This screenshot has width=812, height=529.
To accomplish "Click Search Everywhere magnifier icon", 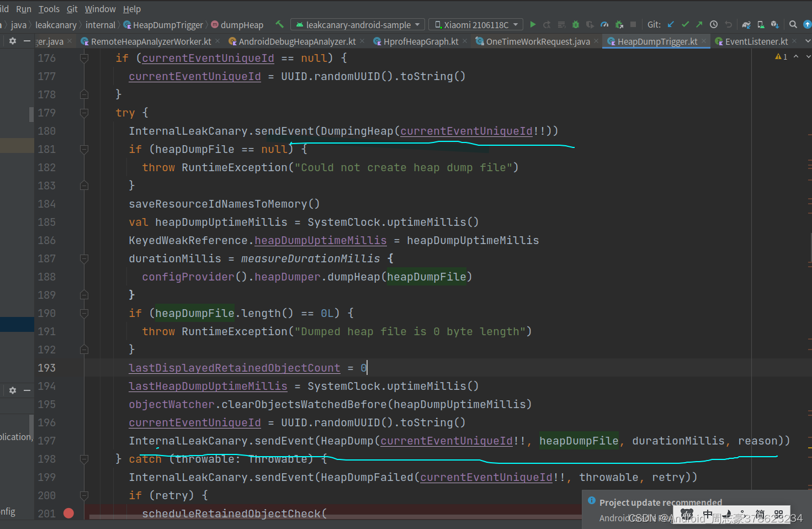I will [793, 24].
